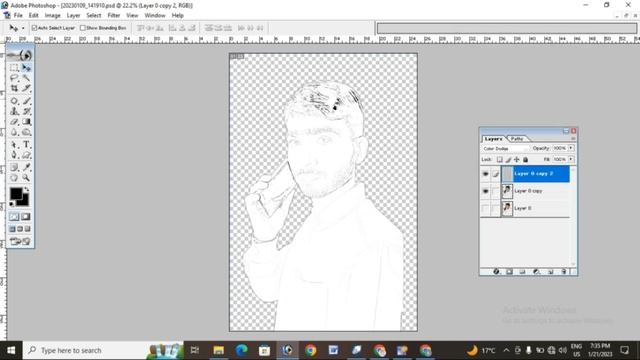Select the Zoom tool
Viewport: 640px width, 360px height.
click(x=26, y=178)
